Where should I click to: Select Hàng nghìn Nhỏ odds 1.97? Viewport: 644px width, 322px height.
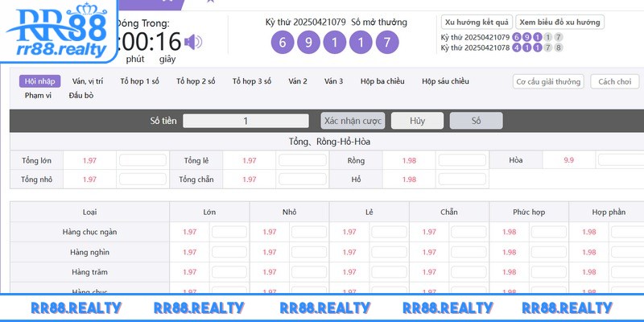(270, 252)
